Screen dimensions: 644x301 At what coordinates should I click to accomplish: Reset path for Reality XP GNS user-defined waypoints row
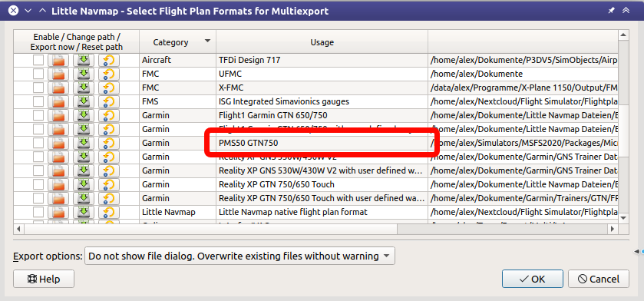[x=109, y=170]
